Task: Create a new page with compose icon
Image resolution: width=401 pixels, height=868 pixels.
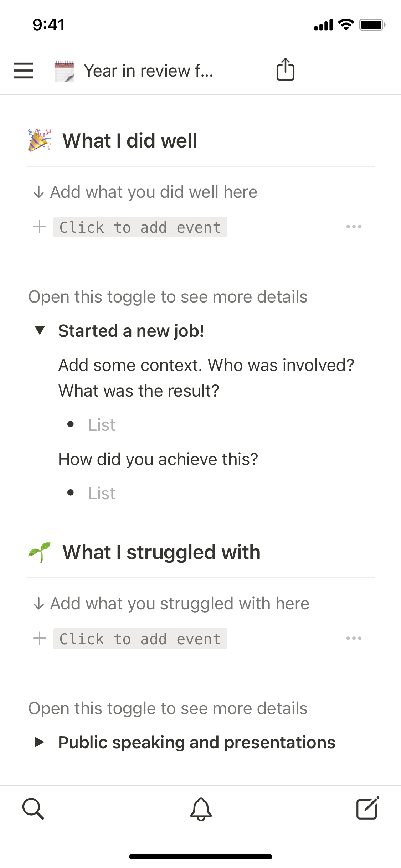Action: point(367,808)
